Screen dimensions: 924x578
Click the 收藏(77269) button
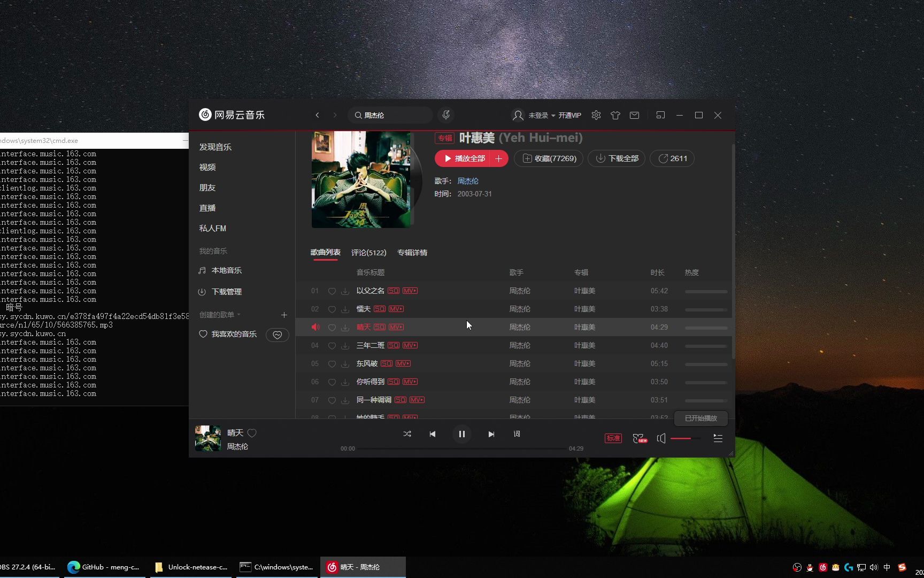coord(549,158)
